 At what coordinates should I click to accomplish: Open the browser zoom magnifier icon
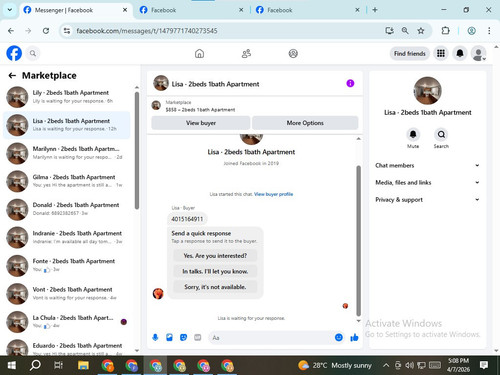(405, 31)
